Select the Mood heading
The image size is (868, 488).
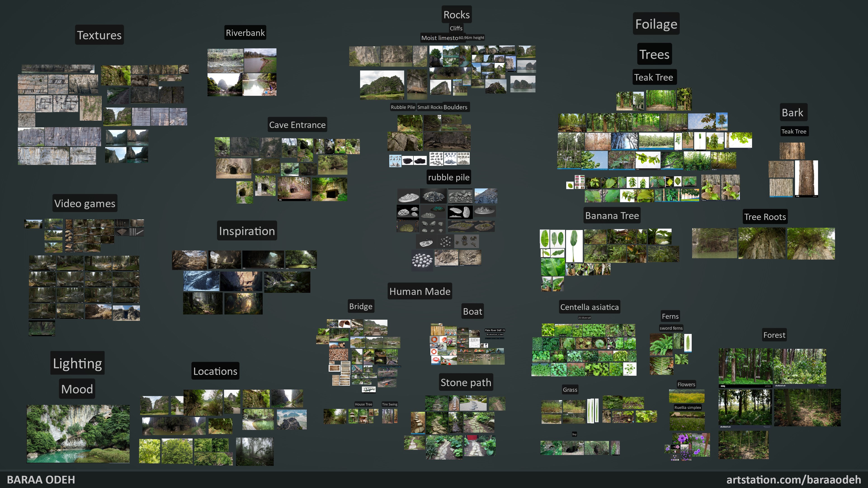click(x=77, y=389)
